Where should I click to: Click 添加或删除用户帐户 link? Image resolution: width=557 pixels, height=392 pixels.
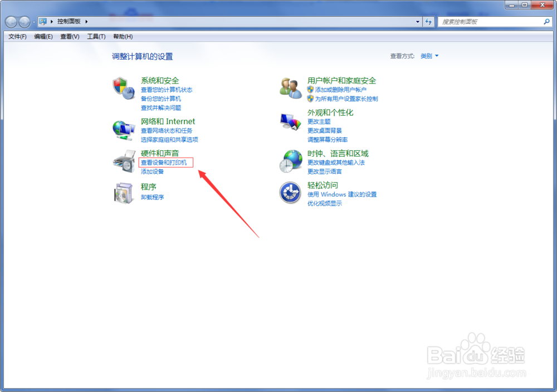point(341,90)
